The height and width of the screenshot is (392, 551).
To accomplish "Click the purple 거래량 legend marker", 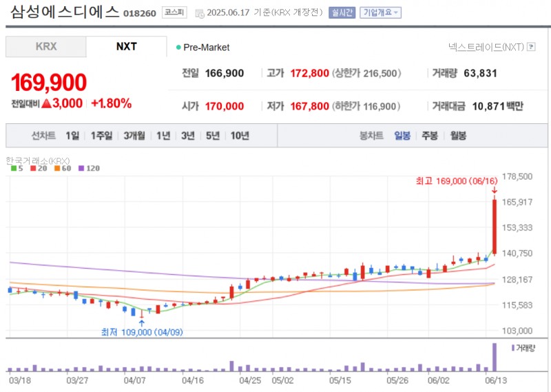I will [x=513, y=348].
